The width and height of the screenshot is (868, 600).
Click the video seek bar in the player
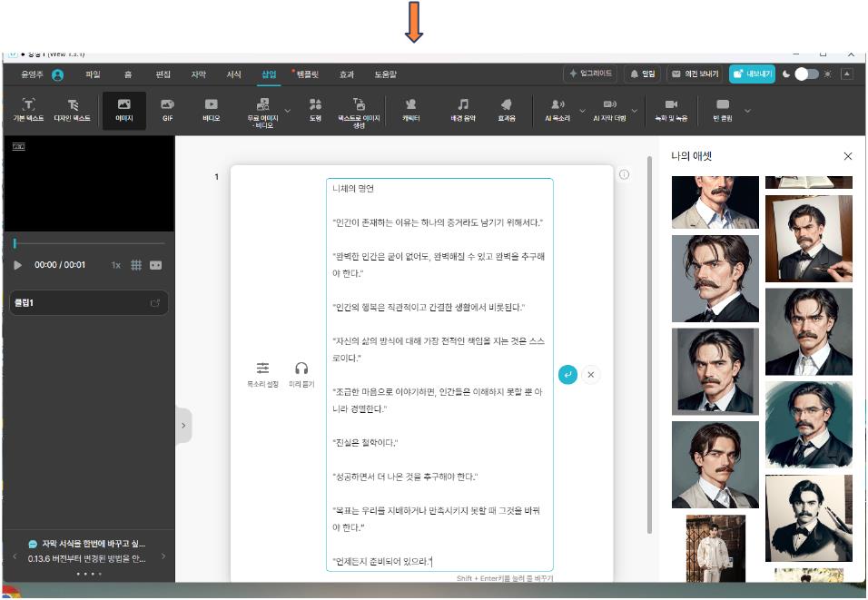[x=89, y=243]
